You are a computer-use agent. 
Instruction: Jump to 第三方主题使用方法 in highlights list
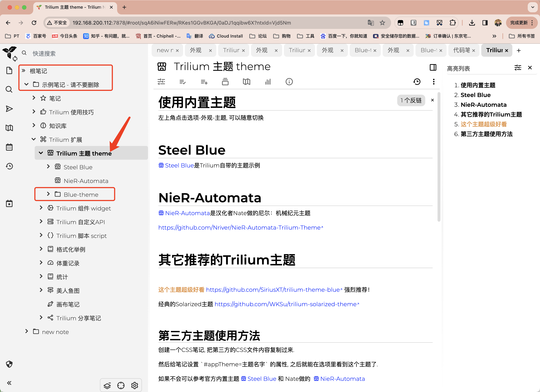487,134
